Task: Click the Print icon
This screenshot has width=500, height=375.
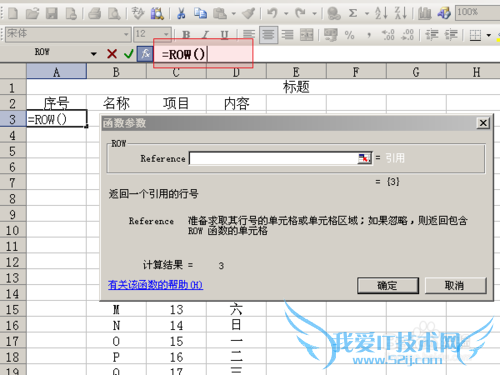Action: 95,14
